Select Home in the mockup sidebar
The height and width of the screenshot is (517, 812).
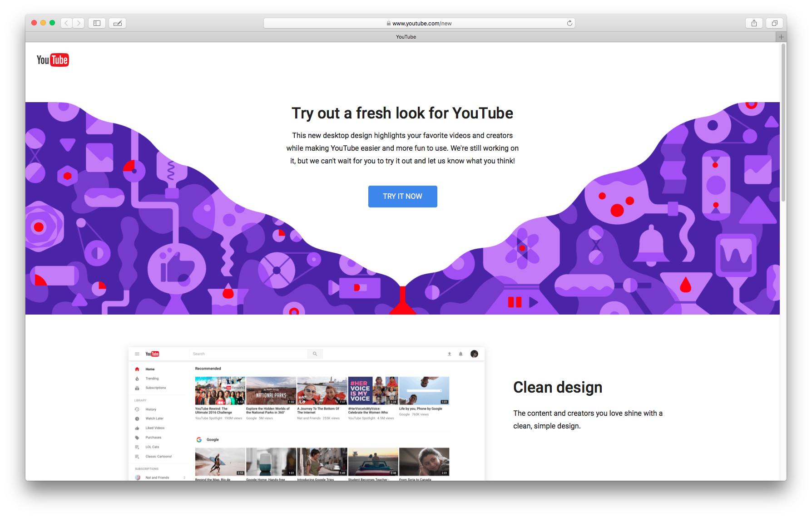[x=150, y=369]
